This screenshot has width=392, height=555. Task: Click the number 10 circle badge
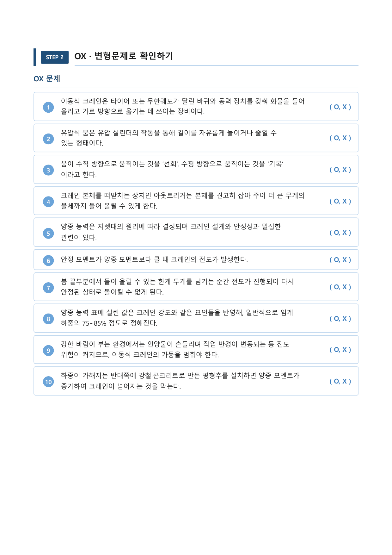(48, 382)
